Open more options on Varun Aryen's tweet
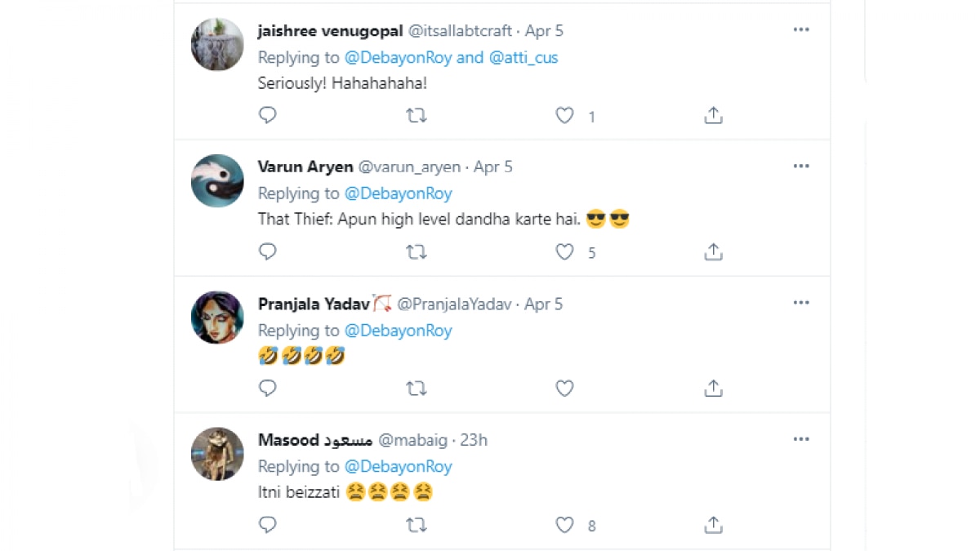This screenshot has height=551, width=980. coord(801,167)
